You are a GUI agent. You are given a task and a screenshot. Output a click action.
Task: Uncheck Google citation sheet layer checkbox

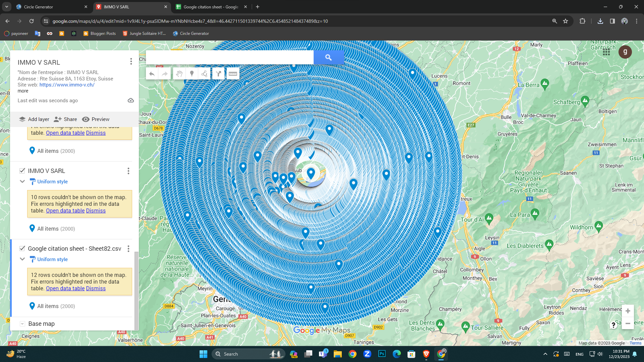pos(22,248)
